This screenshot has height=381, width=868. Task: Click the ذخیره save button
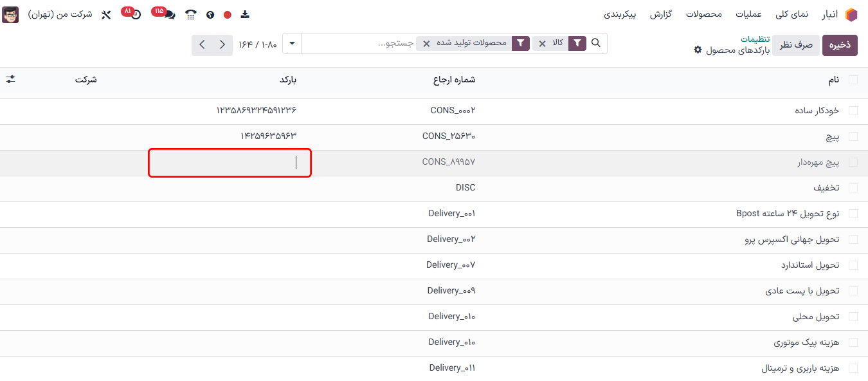(840, 45)
